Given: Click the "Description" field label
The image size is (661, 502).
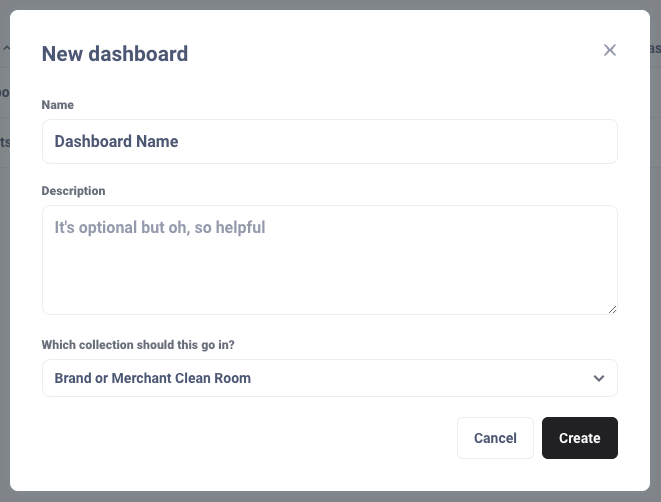Looking at the screenshot, I should click(x=73, y=191).
